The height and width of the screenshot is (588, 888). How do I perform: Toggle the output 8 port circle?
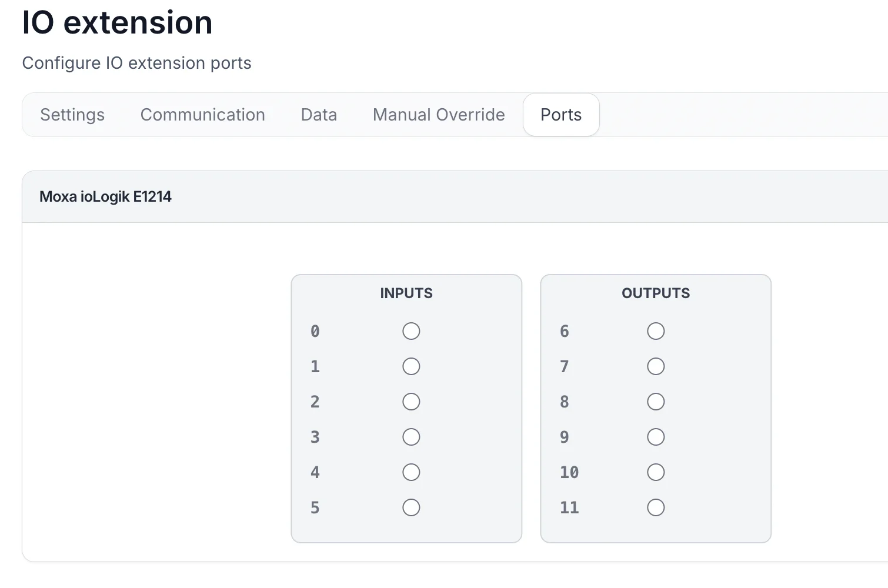pos(656,402)
